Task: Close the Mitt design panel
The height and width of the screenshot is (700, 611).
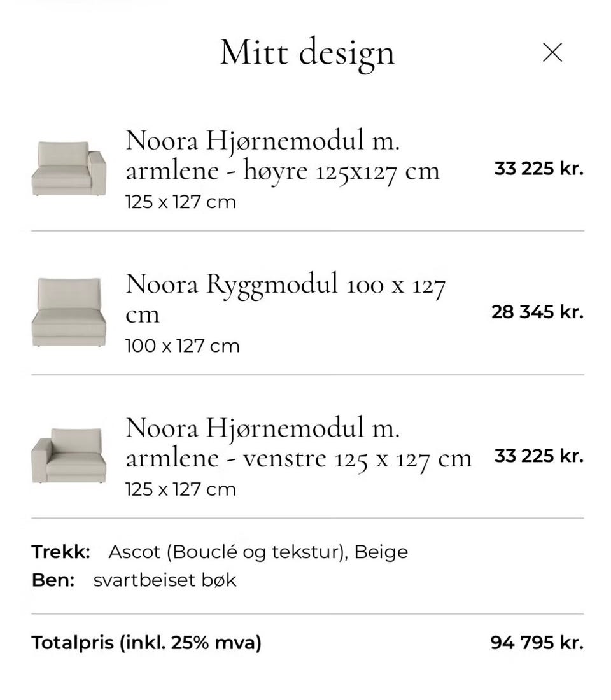Action: pos(552,53)
